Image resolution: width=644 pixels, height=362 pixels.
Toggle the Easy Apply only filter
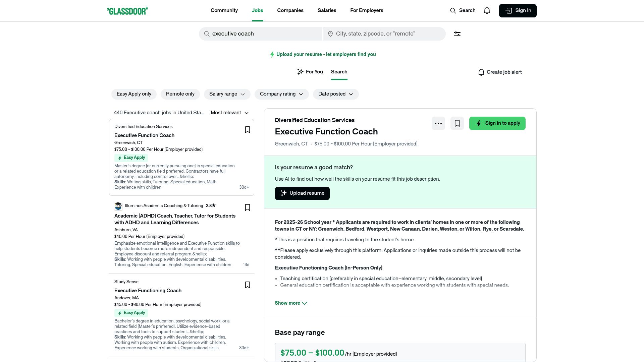click(x=134, y=94)
